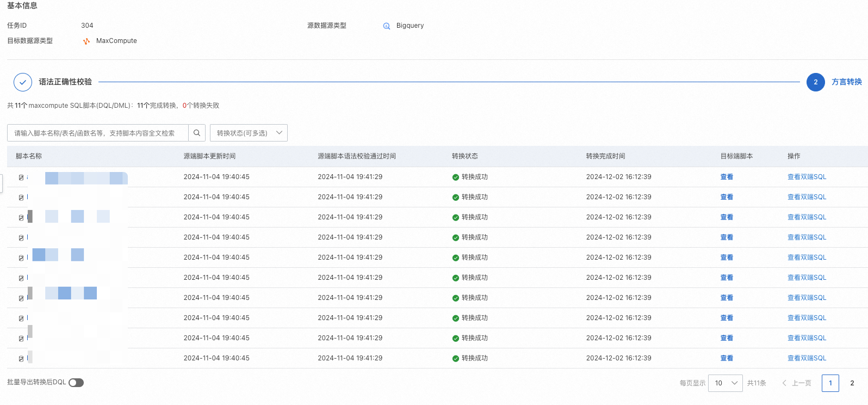The image size is (868, 405).
Task: Click the task ID value 304
Action: coord(87,26)
